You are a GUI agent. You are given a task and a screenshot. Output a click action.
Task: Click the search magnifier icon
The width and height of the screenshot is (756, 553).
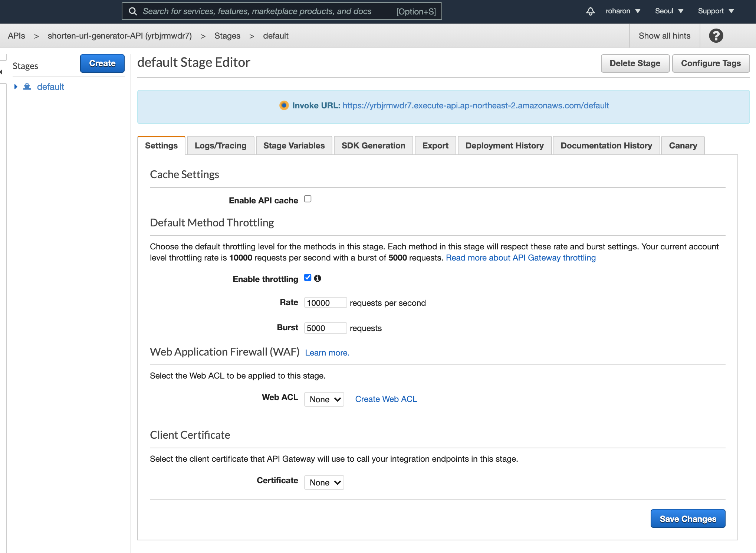(133, 11)
